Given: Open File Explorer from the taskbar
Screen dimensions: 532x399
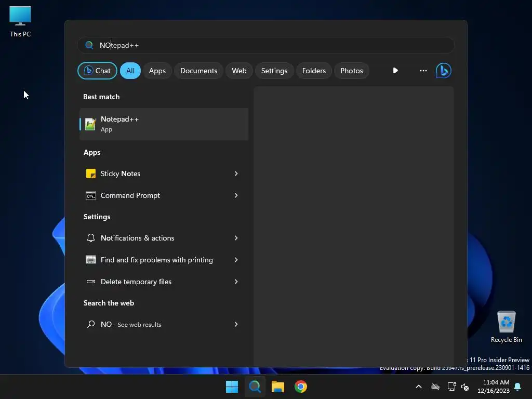Looking at the screenshot, I should (278, 387).
